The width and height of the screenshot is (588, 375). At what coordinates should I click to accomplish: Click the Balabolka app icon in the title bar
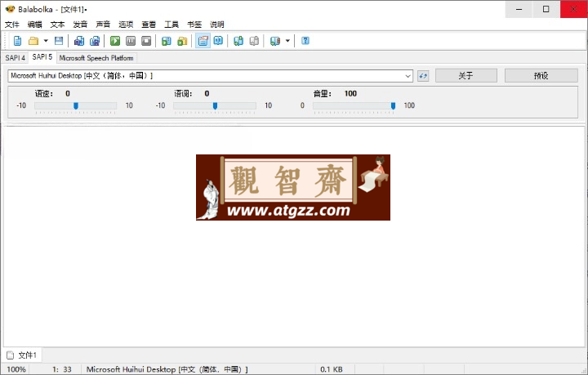pos(10,9)
